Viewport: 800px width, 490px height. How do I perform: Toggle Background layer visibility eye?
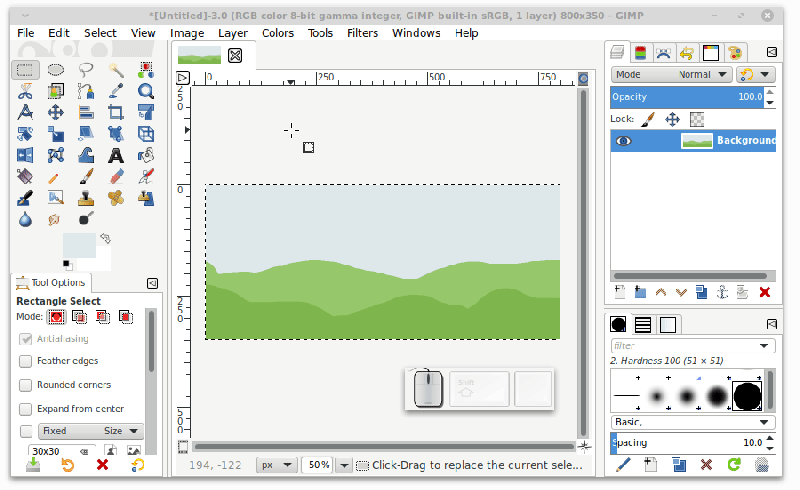pyautogui.click(x=623, y=141)
